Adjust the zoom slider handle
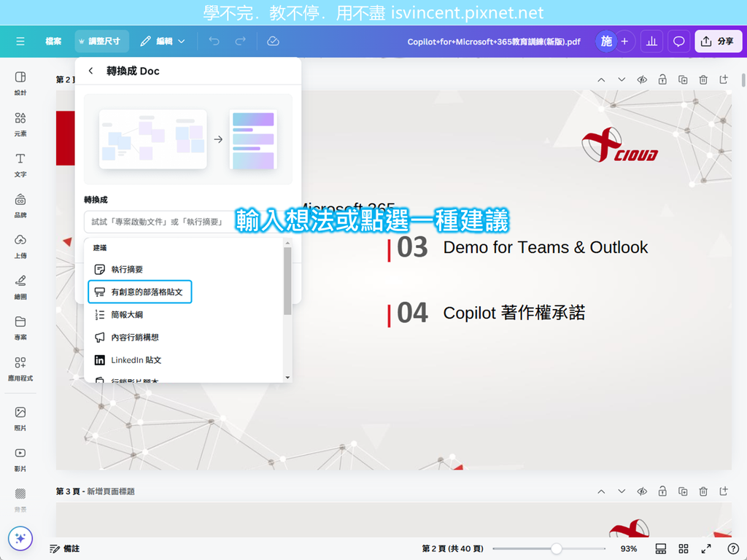This screenshot has width=747, height=560. click(x=556, y=548)
